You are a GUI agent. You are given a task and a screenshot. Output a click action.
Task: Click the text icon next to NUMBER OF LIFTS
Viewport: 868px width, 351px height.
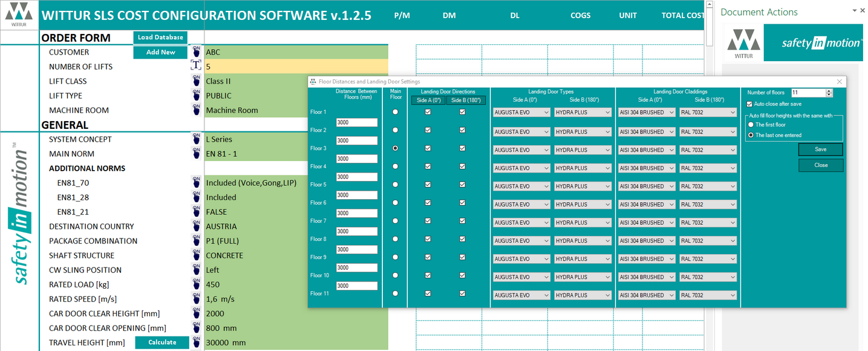[196, 66]
